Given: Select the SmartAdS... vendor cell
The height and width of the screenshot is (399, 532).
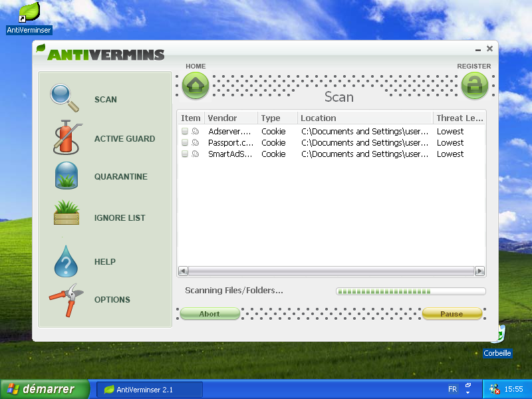Looking at the screenshot, I should point(230,154).
